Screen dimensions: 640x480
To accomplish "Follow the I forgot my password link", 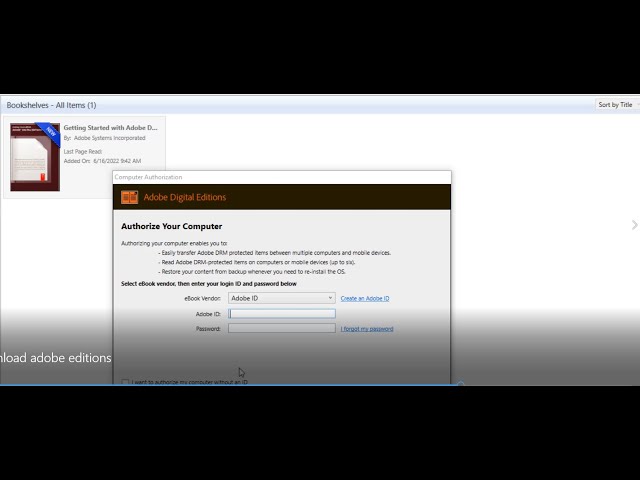I will (367, 329).
